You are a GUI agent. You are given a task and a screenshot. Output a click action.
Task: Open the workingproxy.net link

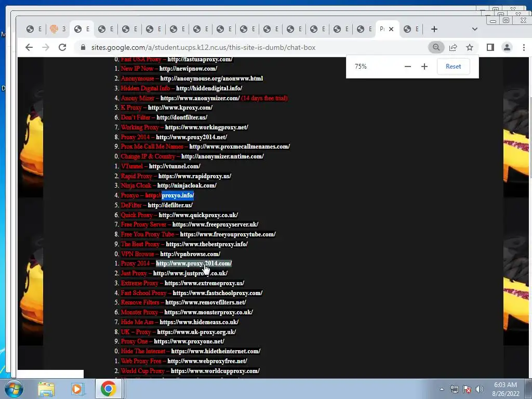pyautogui.click(x=207, y=127)
